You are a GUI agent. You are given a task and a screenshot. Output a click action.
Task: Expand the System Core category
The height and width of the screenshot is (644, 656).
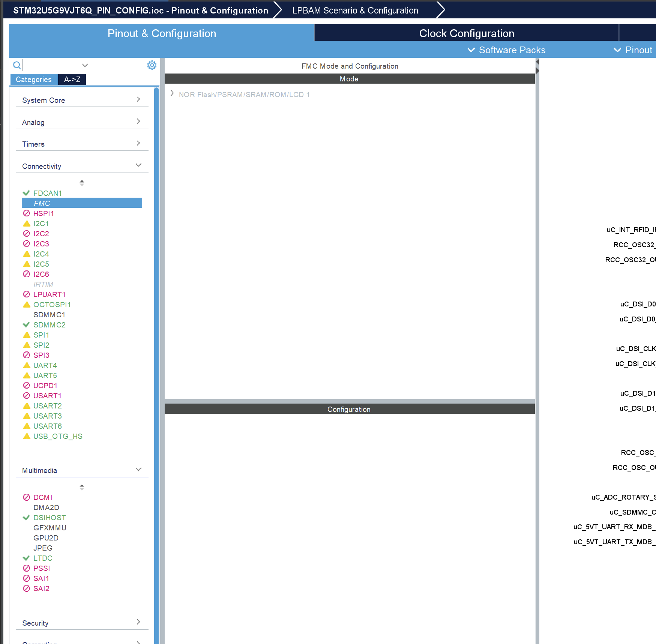click(x=138, y=99)
